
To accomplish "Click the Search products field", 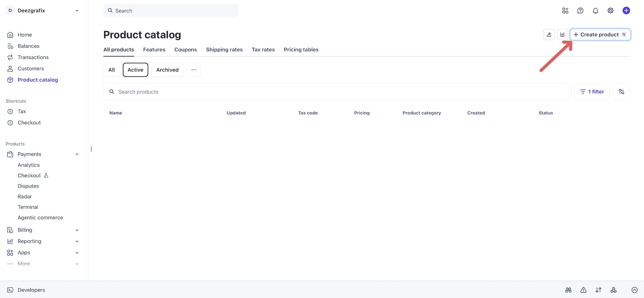I will click(337, 92).
